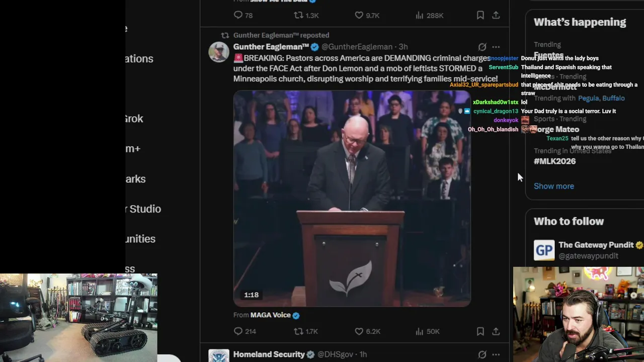Select the robot camera feed overlay
Image resolution: width=644 pixels, height=362 pixels.
[78, 318]
